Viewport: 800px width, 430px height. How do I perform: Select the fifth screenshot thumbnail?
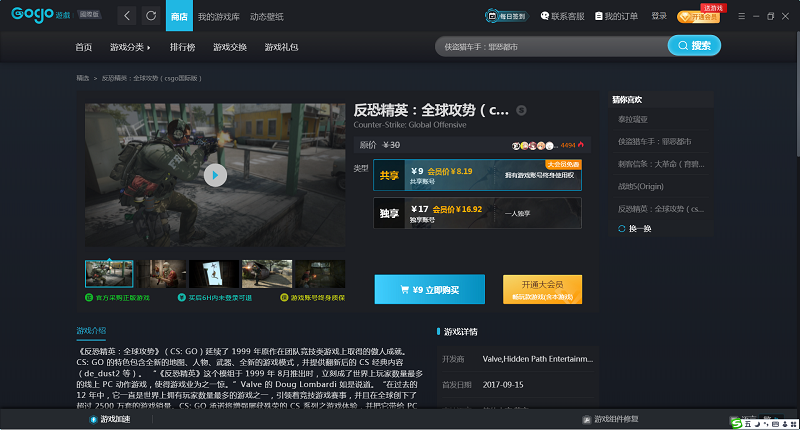pos(320,274)
